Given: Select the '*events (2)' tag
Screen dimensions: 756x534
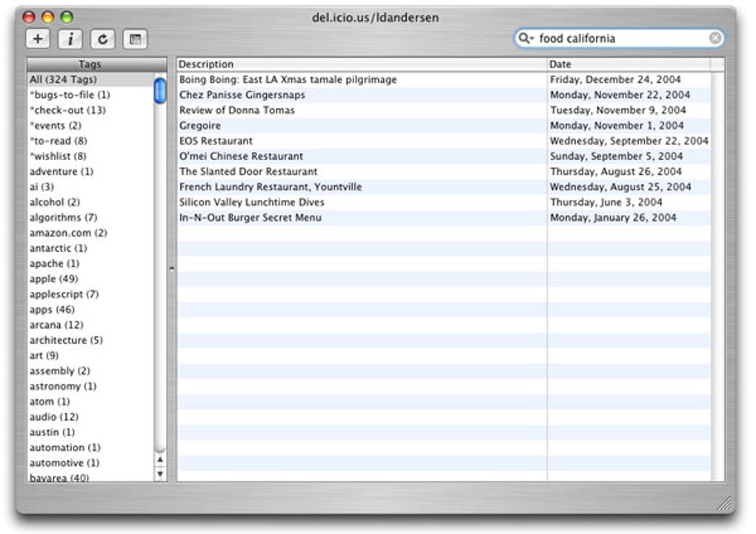Looking at the screenshot, I should 90,126.
